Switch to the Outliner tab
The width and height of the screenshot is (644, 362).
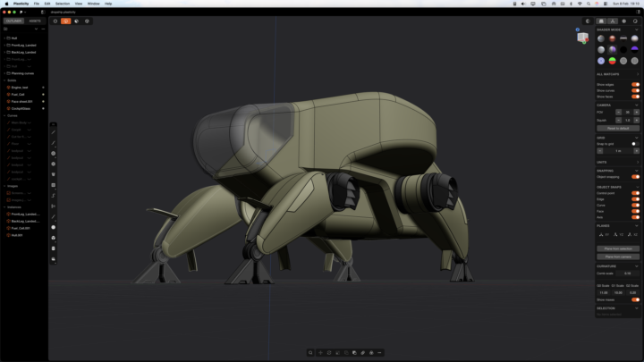pos(13,21)
